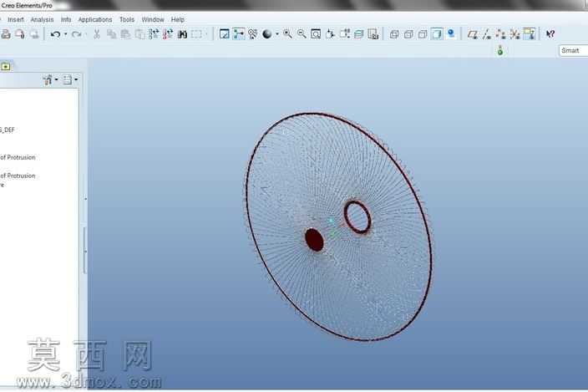Click the Refit to screen icon
Viewport: 588px width, 392px height.
[x=316, y=34]
